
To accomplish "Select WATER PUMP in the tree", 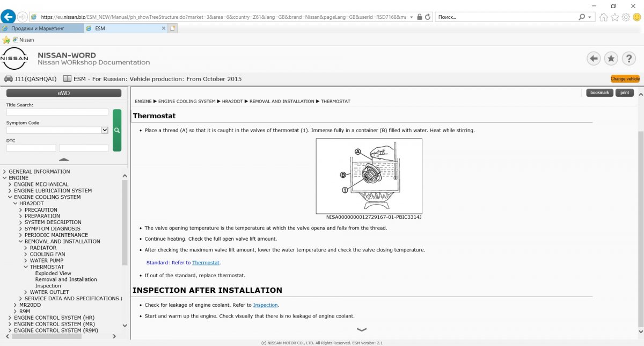I will [x=47, y=261].
